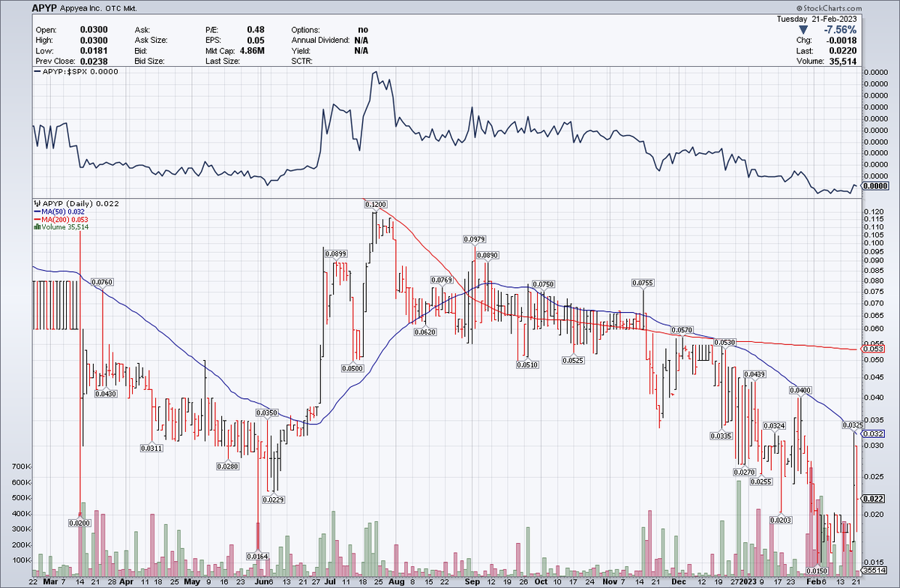Click the volume bars icon in legend
The image size is (900, 588).
(36, 226)
